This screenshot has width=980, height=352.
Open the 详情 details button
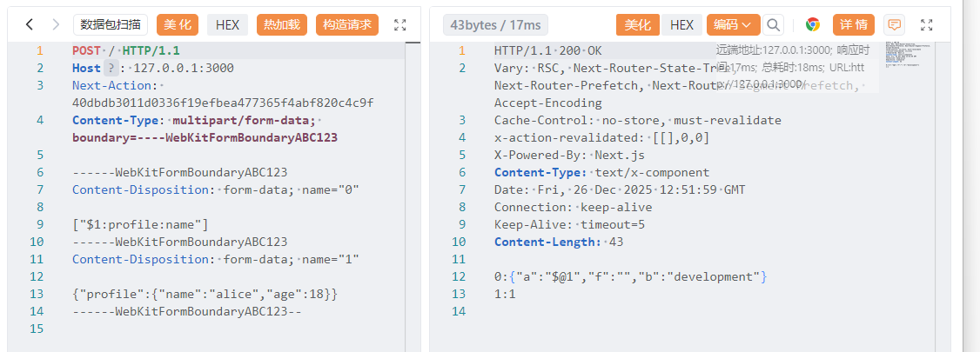(x=854, y=25)
